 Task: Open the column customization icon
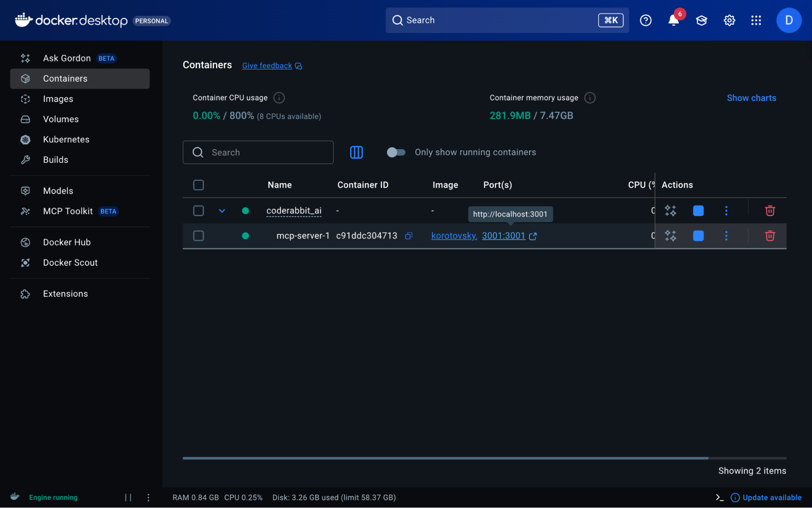[356, 152]
